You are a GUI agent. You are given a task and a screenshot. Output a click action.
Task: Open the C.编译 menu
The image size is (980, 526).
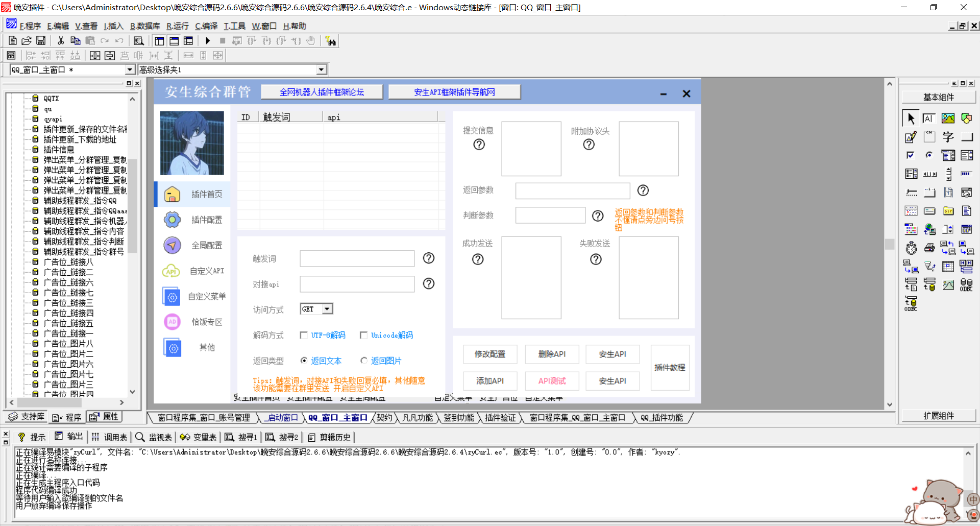click(206, 26)
